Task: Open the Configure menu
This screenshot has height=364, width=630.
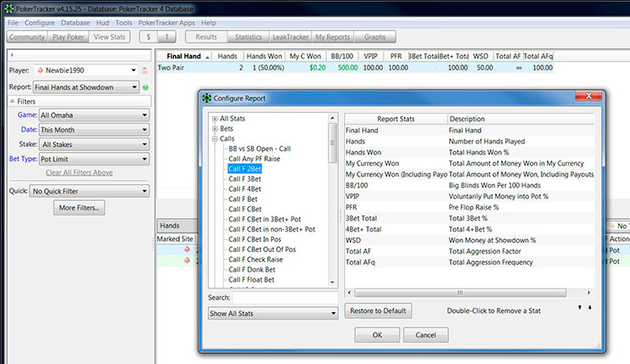Action: click(39, 23)
